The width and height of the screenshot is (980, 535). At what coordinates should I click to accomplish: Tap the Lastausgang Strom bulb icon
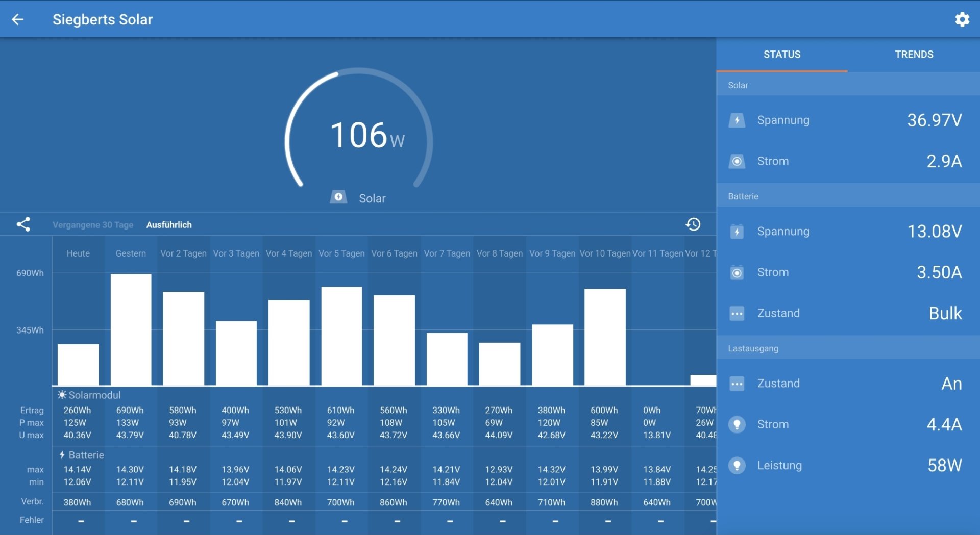pyautogui.click(x=737, y=424)
